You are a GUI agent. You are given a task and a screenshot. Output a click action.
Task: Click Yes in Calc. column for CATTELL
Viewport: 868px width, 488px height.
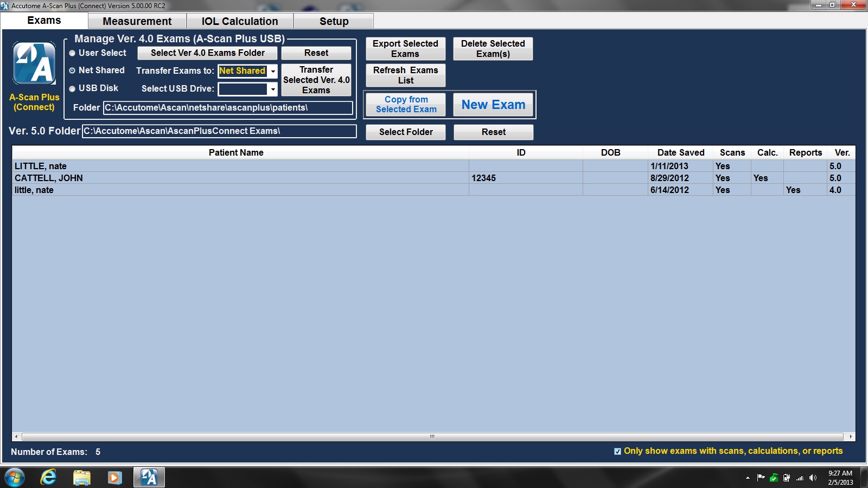point(767,178)
